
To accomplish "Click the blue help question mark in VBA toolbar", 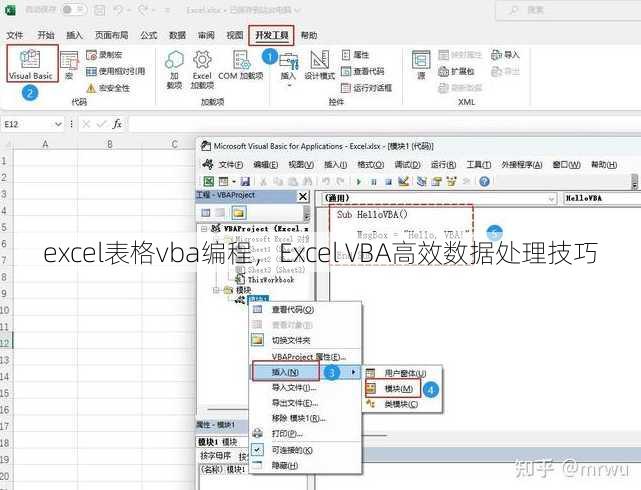I will point(484,181).
